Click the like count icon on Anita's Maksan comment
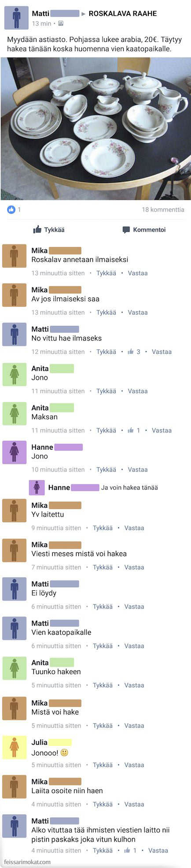Image resolution: width=191 pixels, height=868 pixels. pyautogui.click(x=131, y=430)
